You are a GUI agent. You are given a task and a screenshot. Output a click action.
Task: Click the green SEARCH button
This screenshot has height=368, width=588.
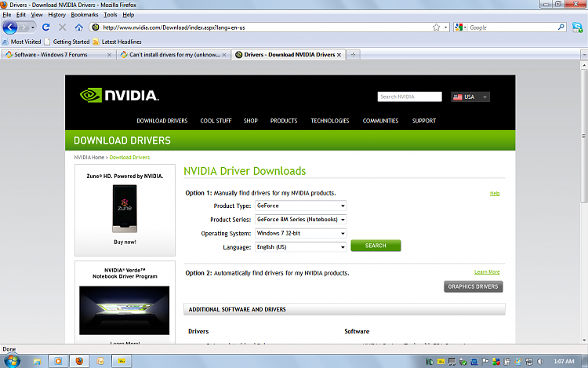(376, 246)
